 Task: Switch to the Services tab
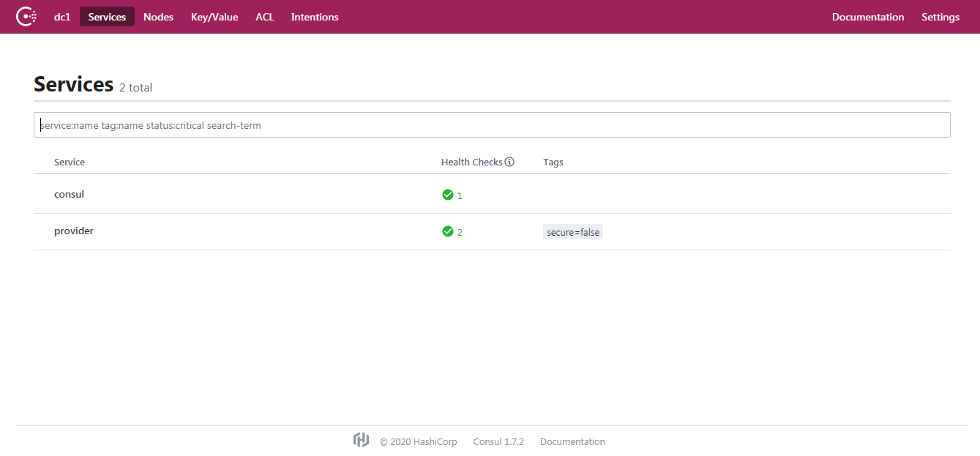[107, 17]
